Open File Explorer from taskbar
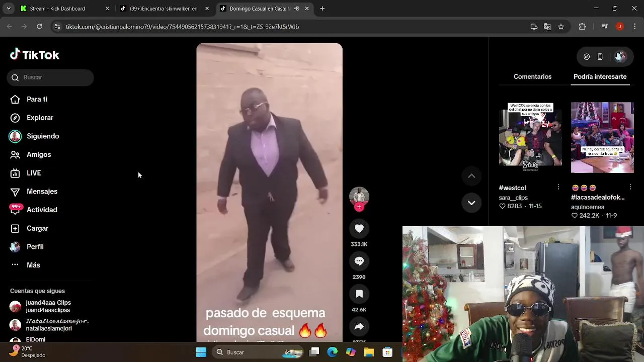The height and width of the screenshot is (362, 644). pyautogui.click(x=369, y=352)
